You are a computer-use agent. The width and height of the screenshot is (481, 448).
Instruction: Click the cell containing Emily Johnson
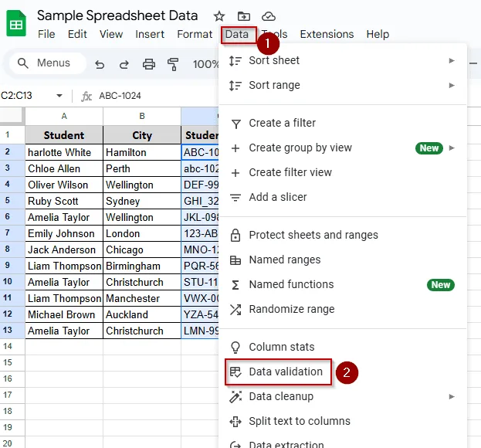64,233
